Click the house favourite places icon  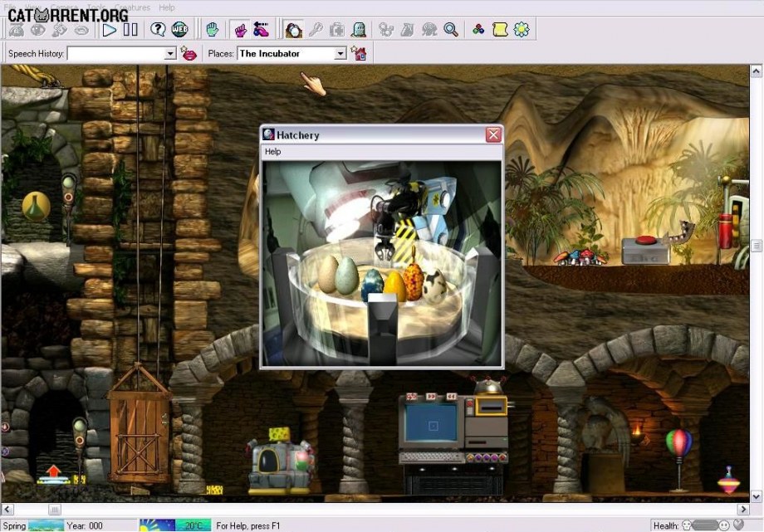pyautogui.click(x=359, y=53)
